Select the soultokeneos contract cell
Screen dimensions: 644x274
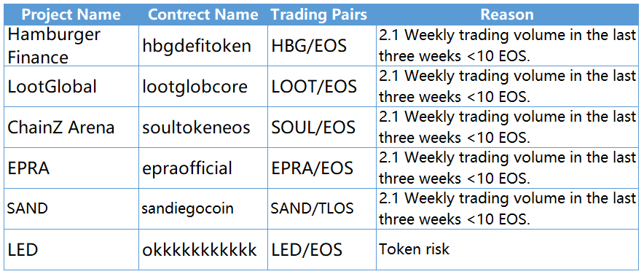[x=203, y=128]
